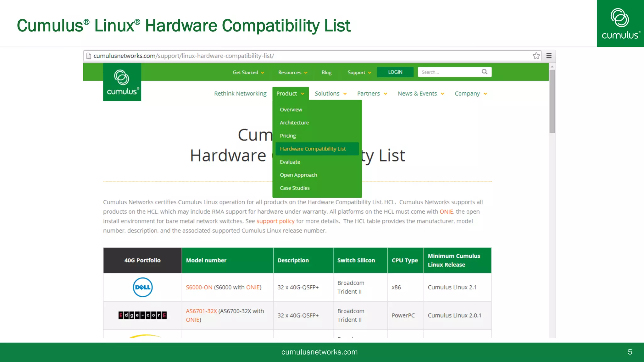Open the Blog link
Viewport: 644px width, 362px height.
click(x=326, y=72)
